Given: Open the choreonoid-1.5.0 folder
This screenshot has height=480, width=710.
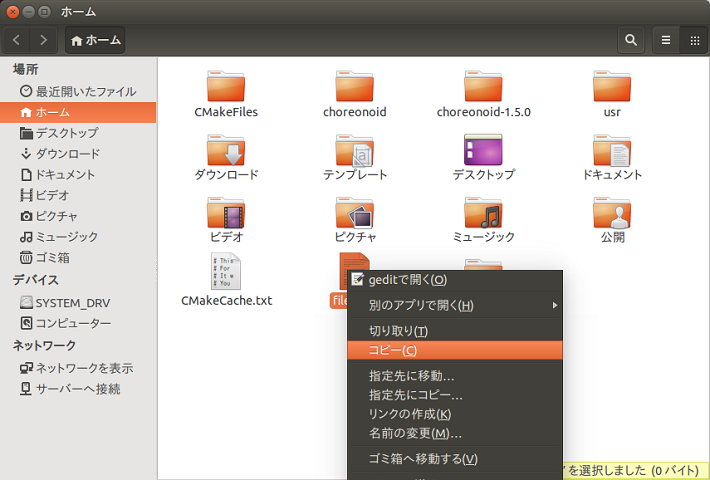Looking at the screenshot, I should tap(483, 88).
